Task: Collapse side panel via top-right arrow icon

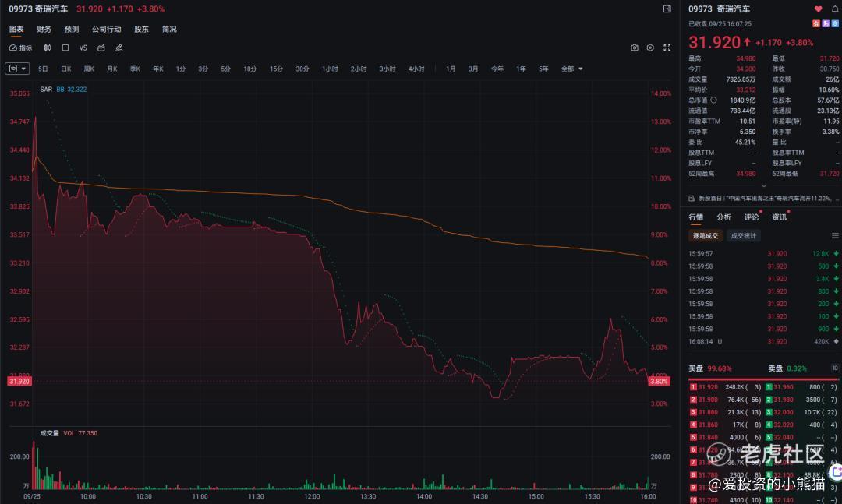Action: point(667,9)
